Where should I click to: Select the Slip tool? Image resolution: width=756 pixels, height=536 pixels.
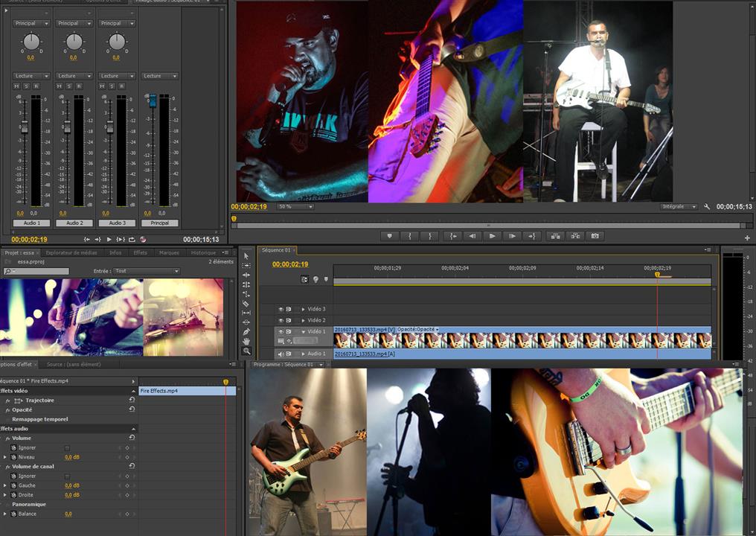pyautogui.click(x=246, y=313)
